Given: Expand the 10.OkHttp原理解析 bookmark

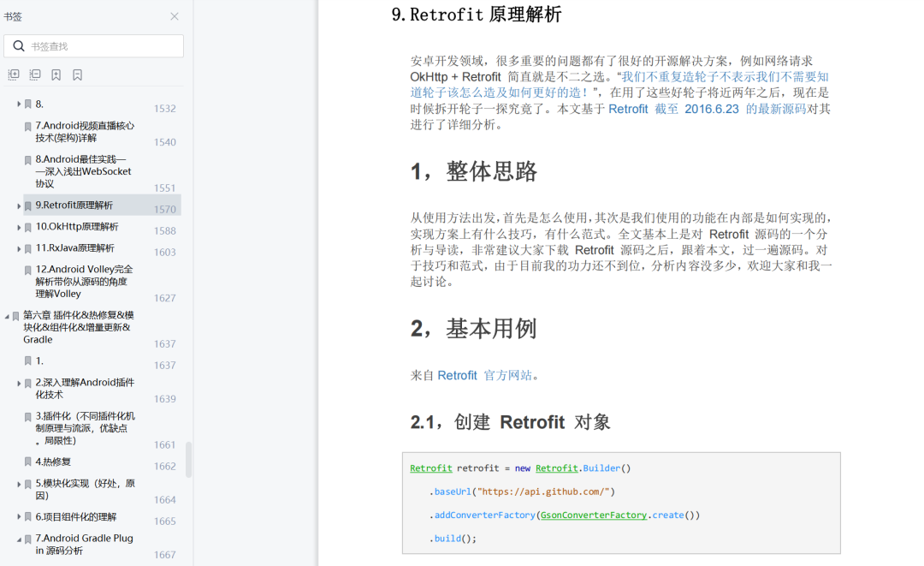Looking at the screenshot, I should (19, 227).
